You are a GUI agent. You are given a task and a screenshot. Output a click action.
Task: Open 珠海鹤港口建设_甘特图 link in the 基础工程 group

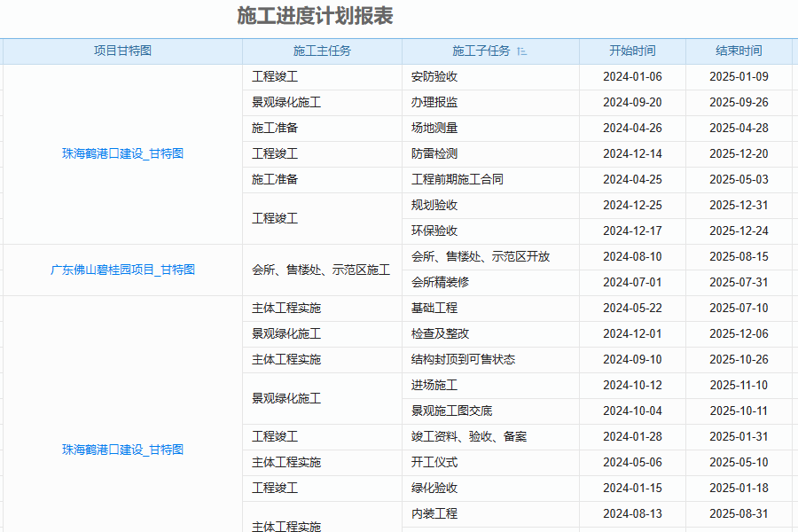pyautogui.click(x=122, y=450)
